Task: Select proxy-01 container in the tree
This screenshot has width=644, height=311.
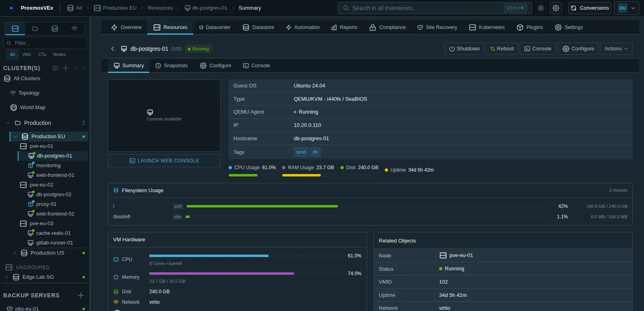Action: tap(46, 204)
